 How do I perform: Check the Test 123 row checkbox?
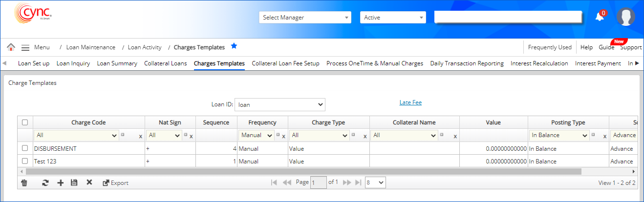pos(25,161)
